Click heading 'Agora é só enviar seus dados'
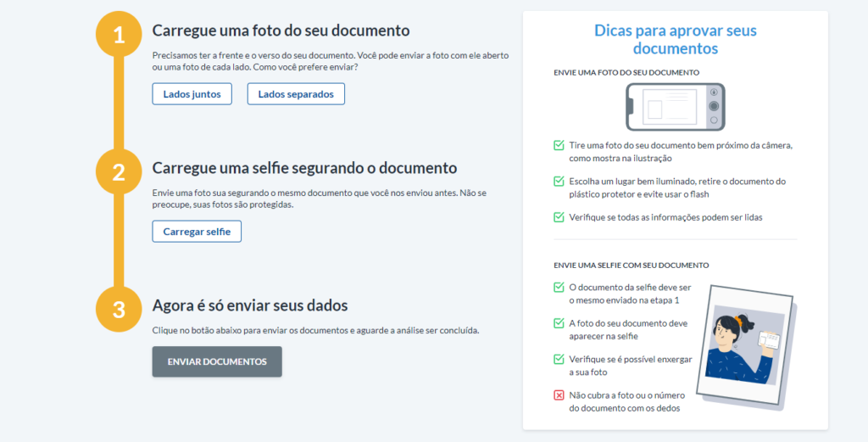Viewport: 868px width, 442px height. [250, 305]
